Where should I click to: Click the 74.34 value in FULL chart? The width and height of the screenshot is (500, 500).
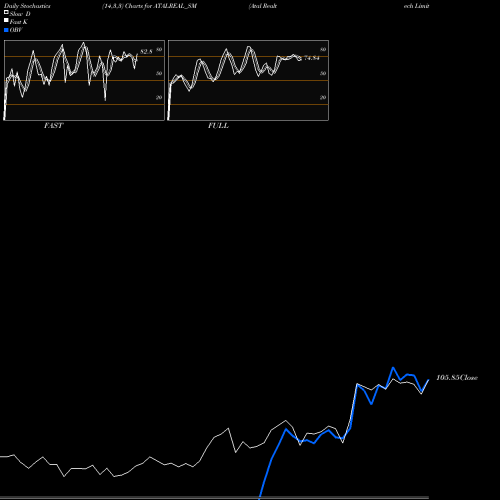tap(312, 58)
